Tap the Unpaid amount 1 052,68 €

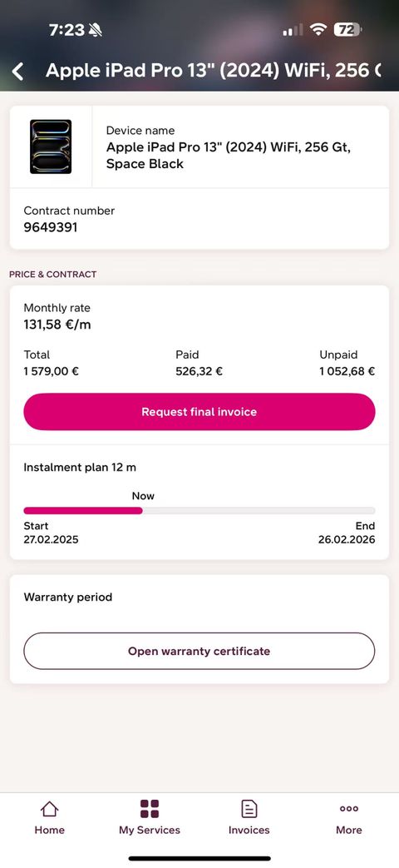pyautogui.click(x=347, y=371)
